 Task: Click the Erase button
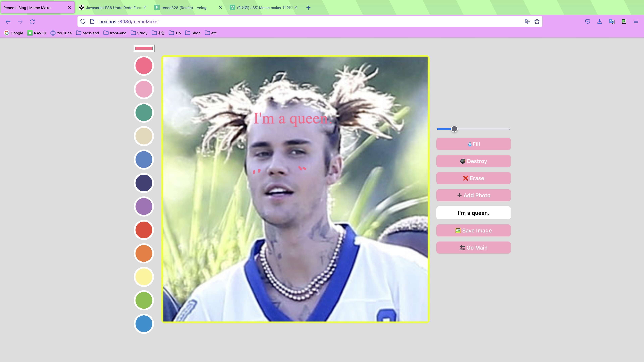473,178
